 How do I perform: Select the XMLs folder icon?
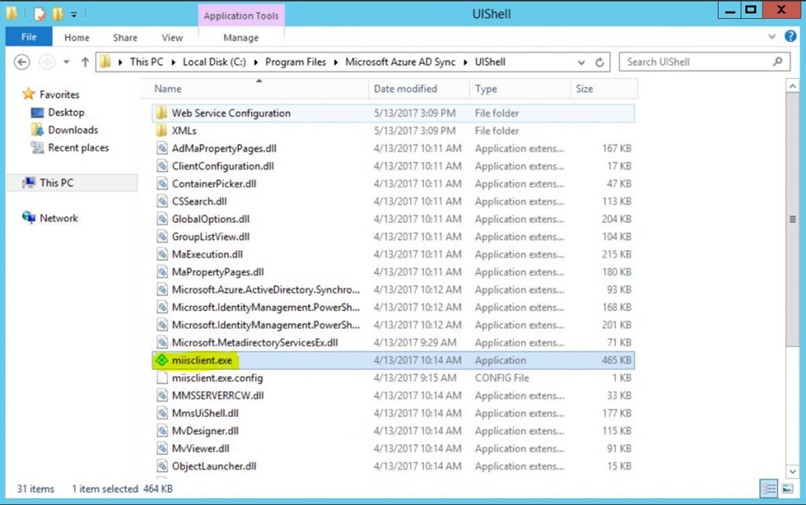point(161,131)
